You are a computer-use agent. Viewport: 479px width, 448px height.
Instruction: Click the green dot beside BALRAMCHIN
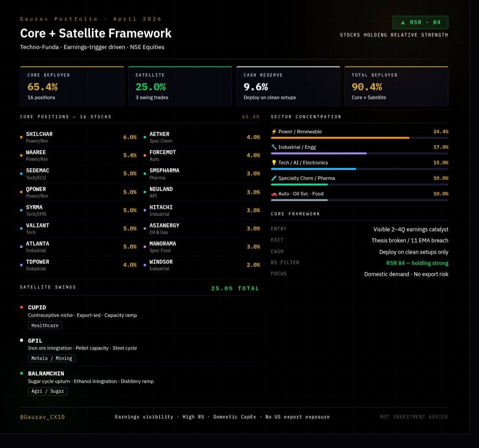click(x=21, y=373)
